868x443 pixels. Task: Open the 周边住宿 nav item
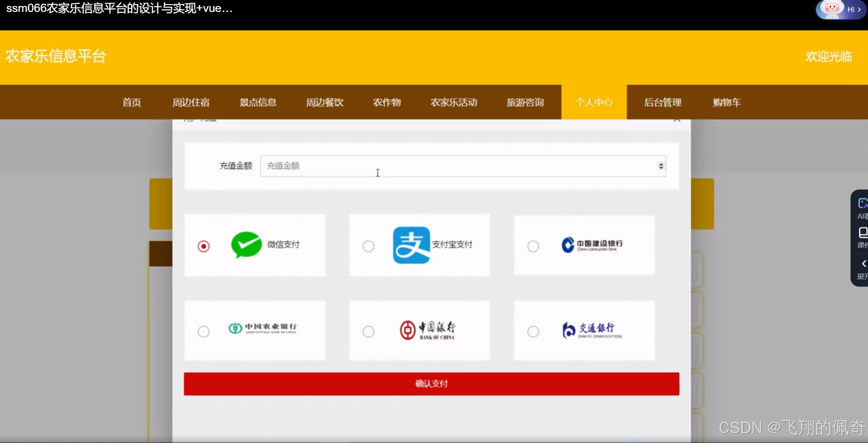point(190,102)
